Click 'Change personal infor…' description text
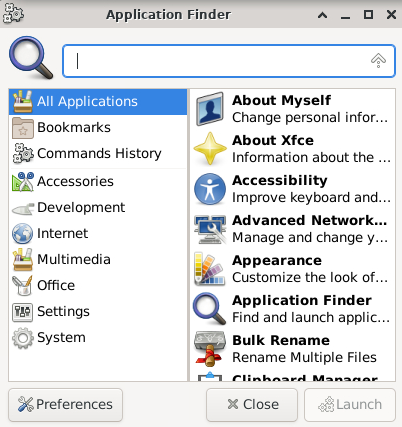The height and width of the screenshot is (427, 402). coord(310,117)
